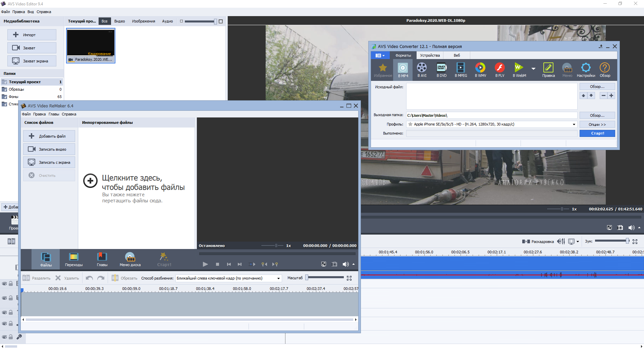Click Обзор next to Выходная папка
Viewport: 644px width, 349px height.
pyautogui.click(x=597, y=115)
